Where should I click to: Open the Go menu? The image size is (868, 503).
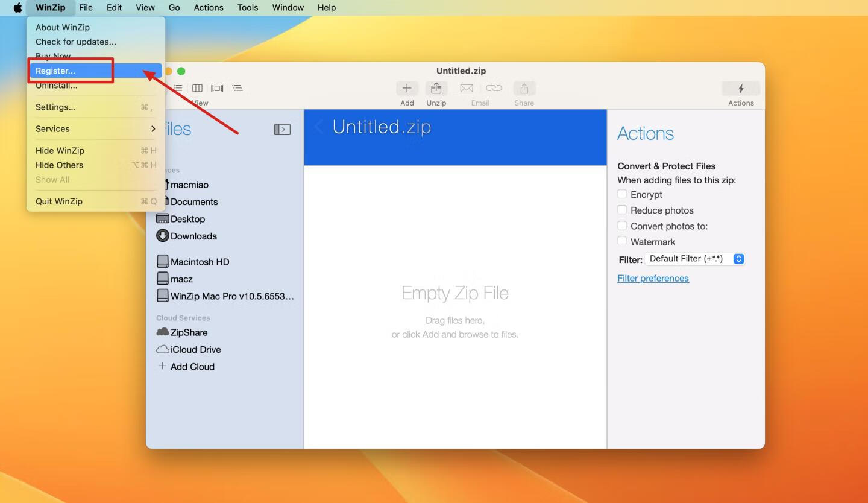tap(174, 7)
